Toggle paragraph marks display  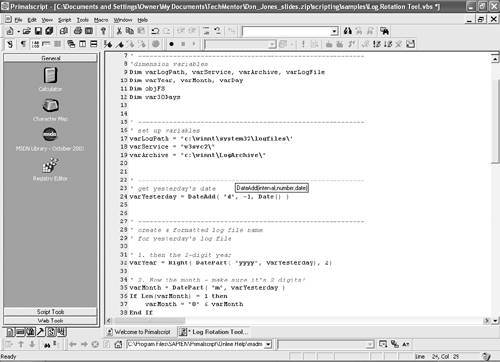click(23, 44)
